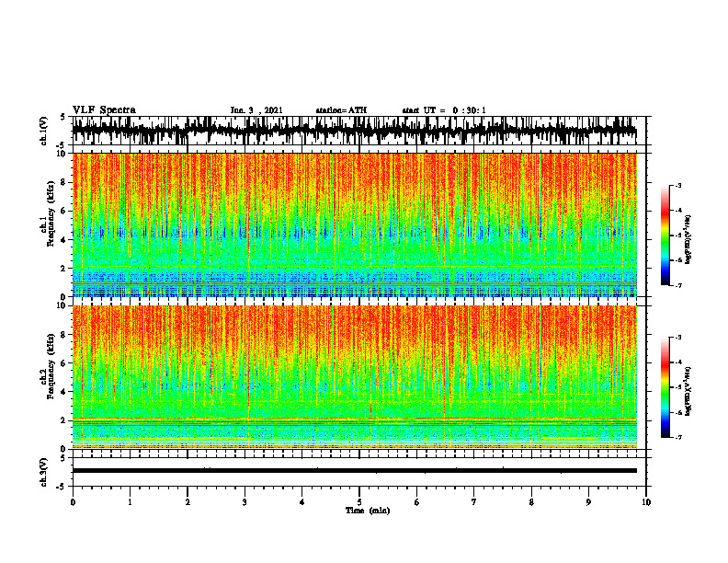Click time axis tick label '3'
The height and width of the screenshot is (563, 728).
pyautogui.click(x=245, y=502)
